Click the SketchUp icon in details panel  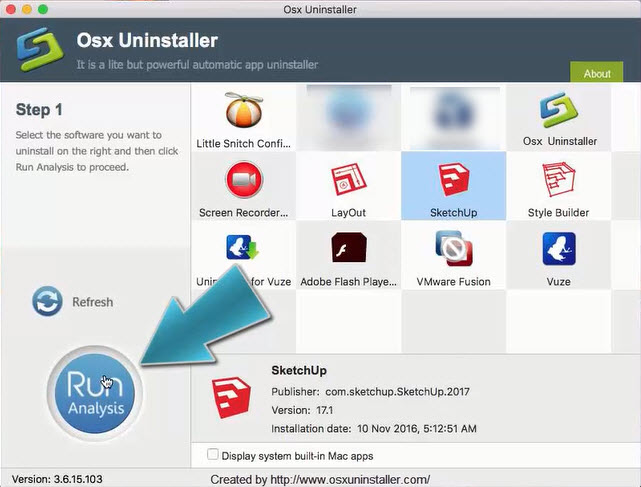click(231, 397)
